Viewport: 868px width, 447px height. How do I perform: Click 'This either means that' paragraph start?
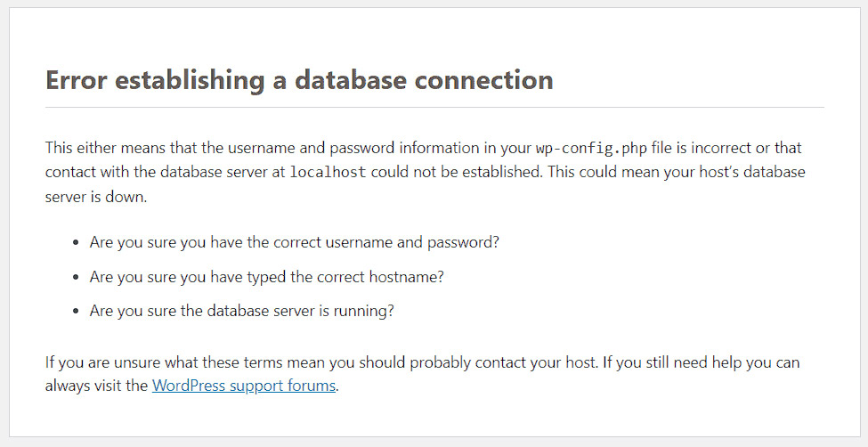click(106, 149)
